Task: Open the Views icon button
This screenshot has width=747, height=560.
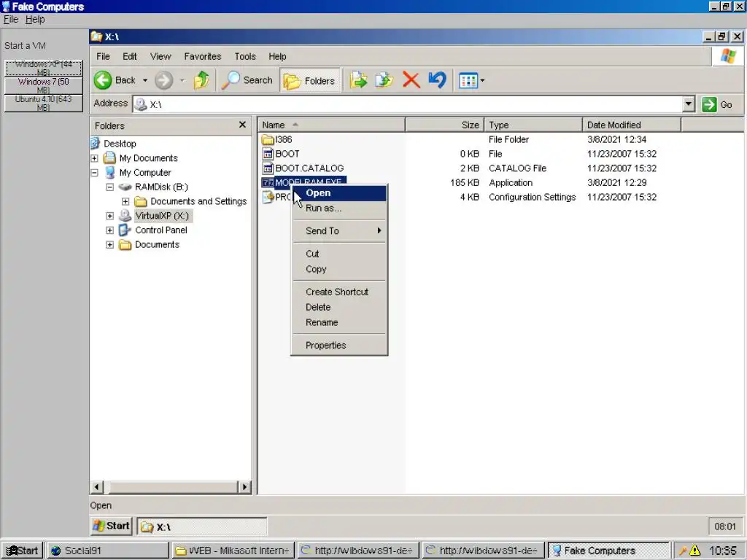Action: [468, 80]
